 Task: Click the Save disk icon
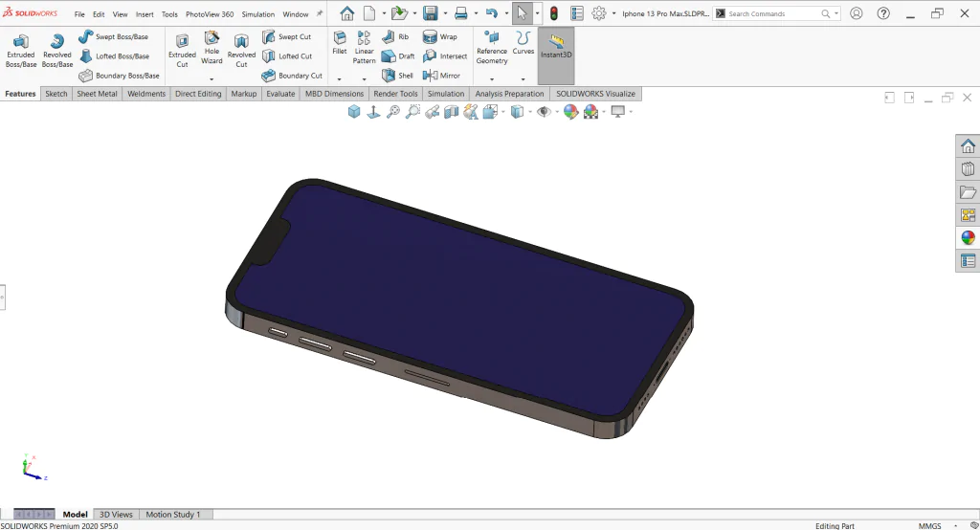(x=430, y=13)
